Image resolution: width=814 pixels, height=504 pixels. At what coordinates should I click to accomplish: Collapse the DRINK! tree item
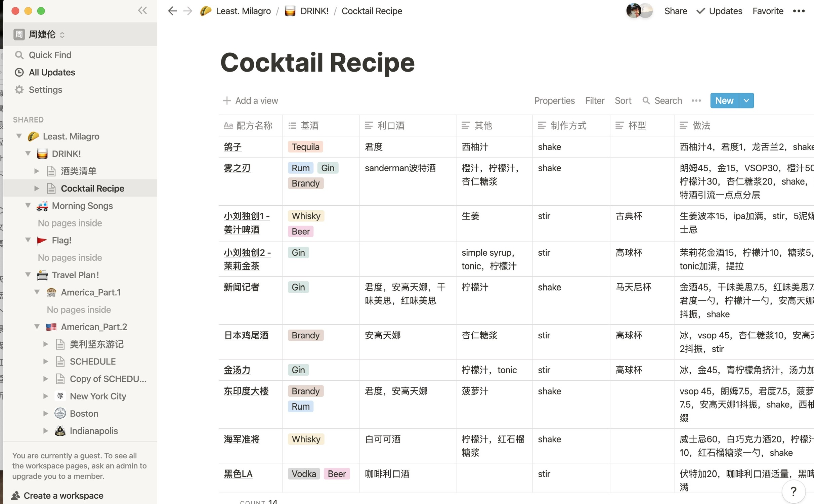tap(28, 154)
